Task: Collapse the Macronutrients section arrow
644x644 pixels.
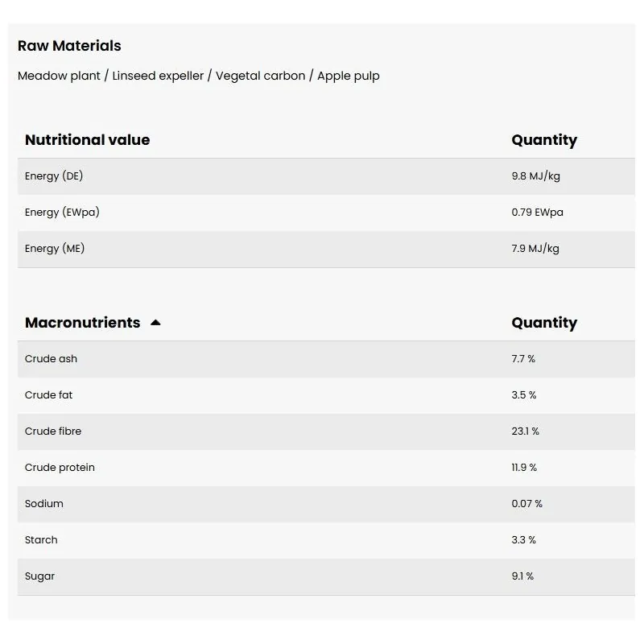Action: coord(155,323)
